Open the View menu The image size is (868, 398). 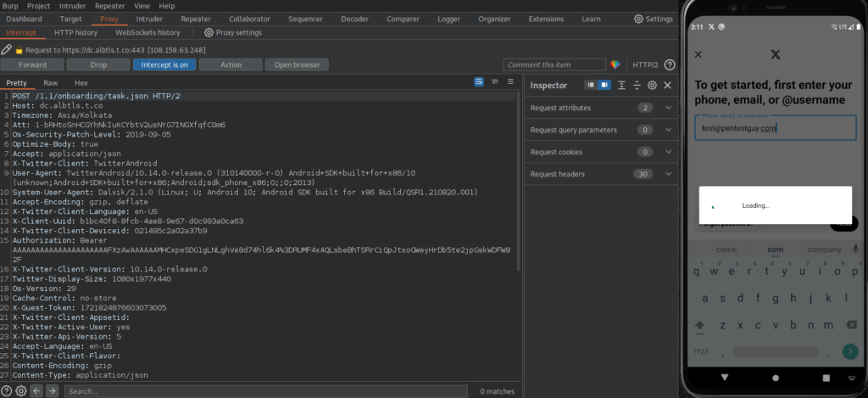[x=142, y=6]
